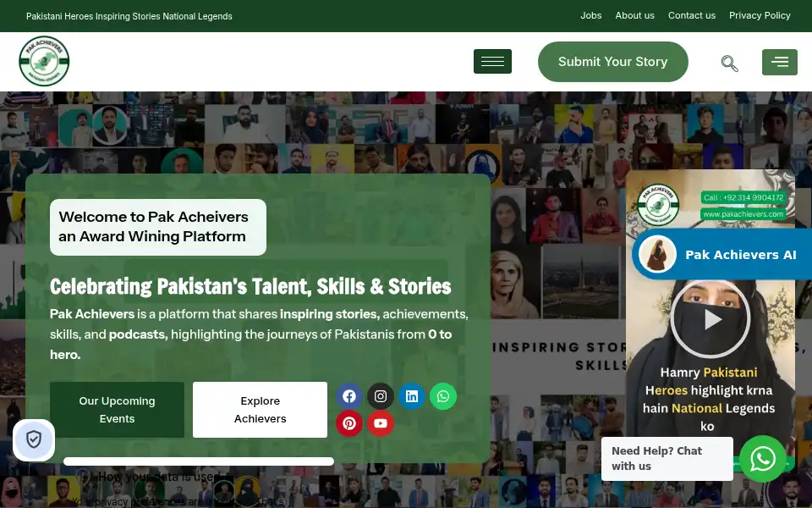Click the Submit Your Story button
The width and height of the screenshot is (812, 508).
613,62
